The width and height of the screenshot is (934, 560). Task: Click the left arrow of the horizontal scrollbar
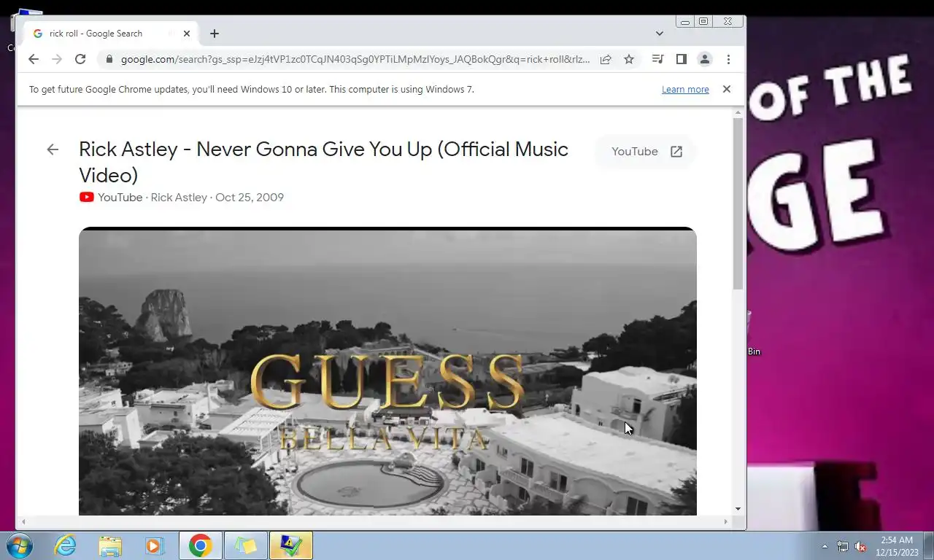click(23, 521)
